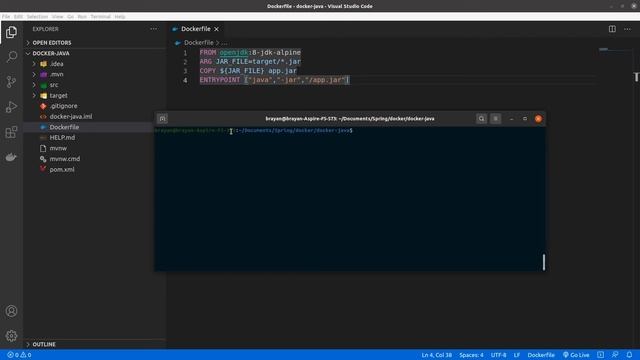This screenshot has width=640, height=360.
Task: Click the Dockerfile breadcrumb item
Action: 198,42
